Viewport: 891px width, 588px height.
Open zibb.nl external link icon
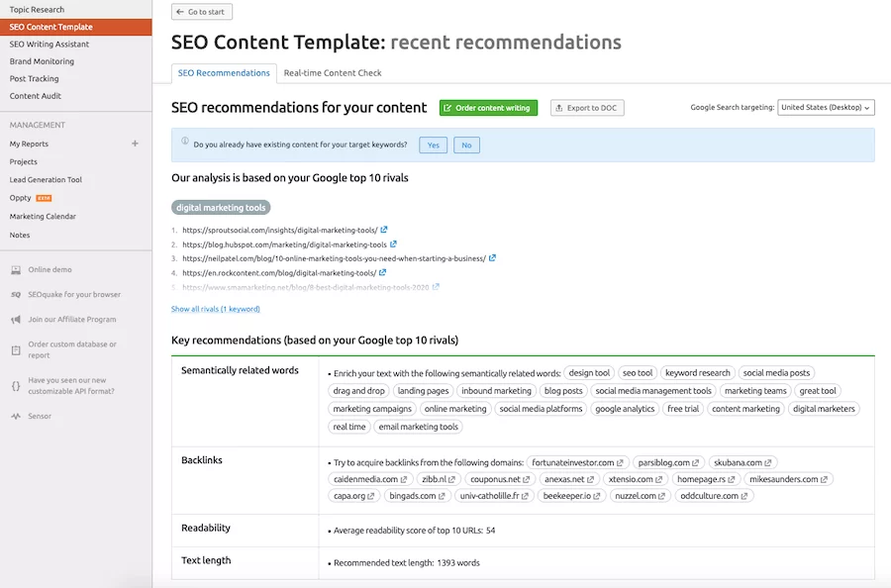click(451, 479)
